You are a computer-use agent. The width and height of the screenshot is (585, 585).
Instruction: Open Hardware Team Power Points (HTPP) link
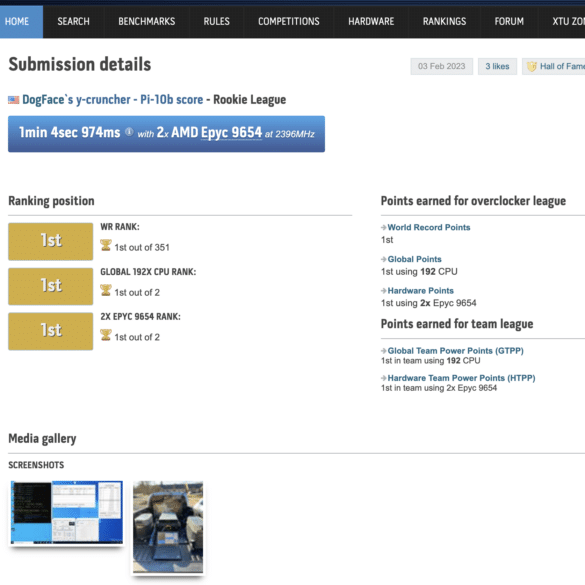(462, 378)
